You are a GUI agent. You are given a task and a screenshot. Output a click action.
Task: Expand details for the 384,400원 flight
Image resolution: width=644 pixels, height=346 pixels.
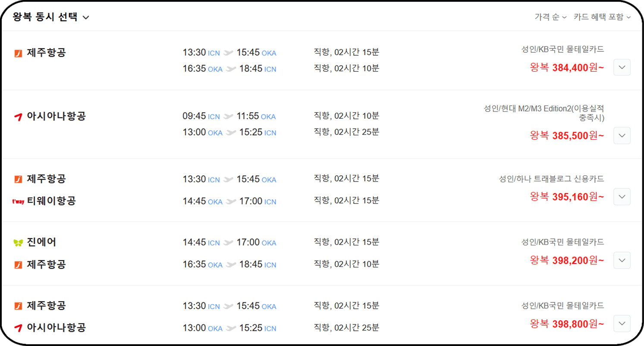click(622, 67)
